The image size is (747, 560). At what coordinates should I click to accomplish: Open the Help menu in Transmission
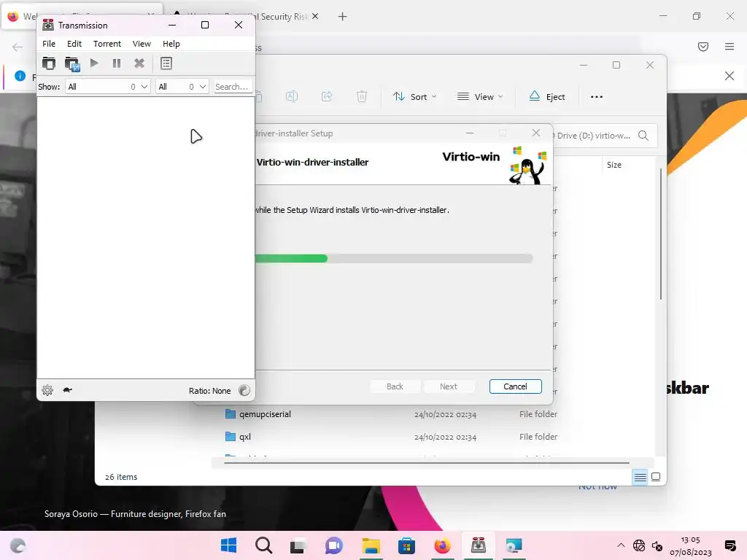point(171,44)
